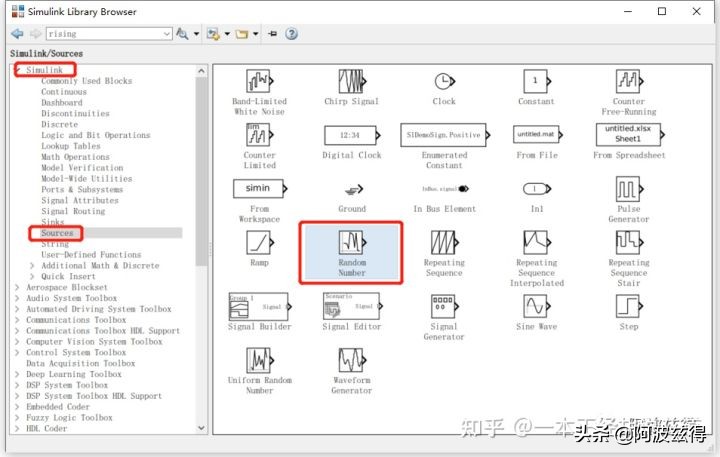This screenshot has height=457, width=720.
Task: Expand the Quick Insert node
Action: [32, 276]
